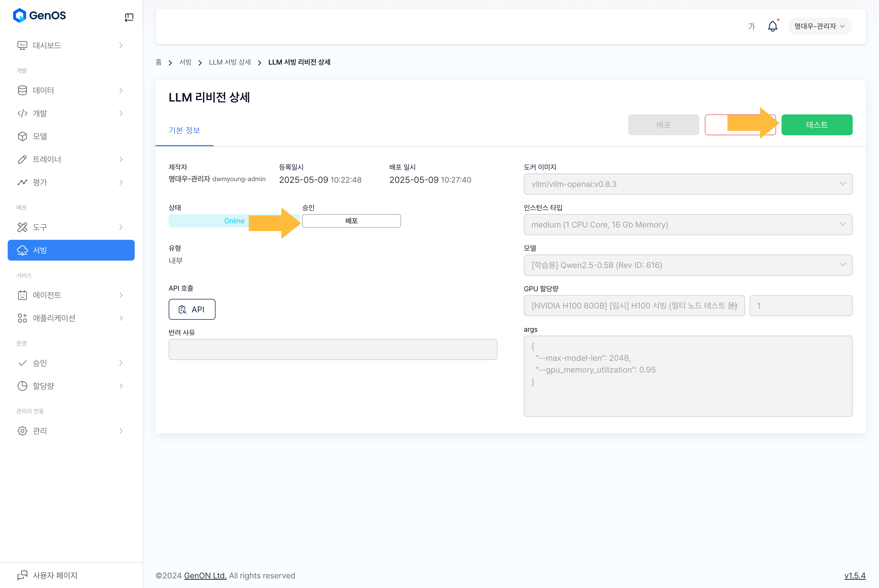Click the API call button

192,309
